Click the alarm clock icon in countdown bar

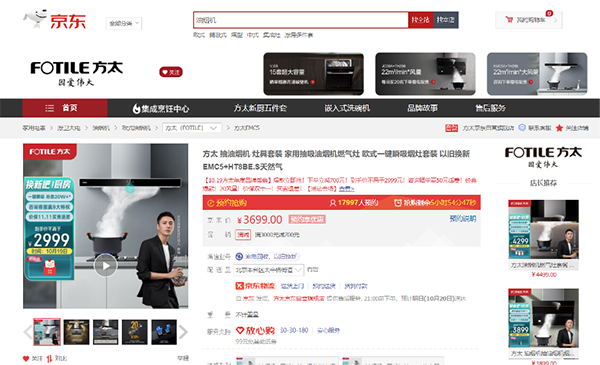[398, 203]
